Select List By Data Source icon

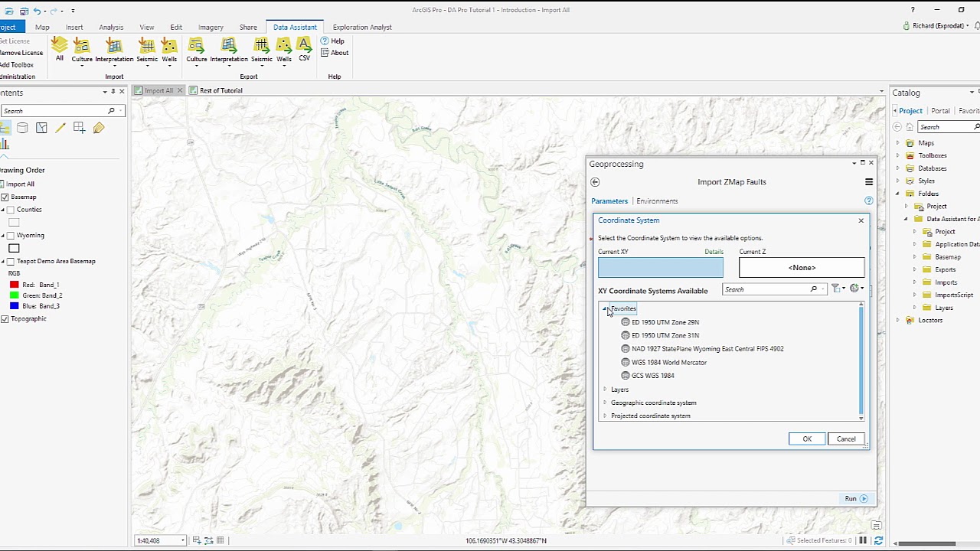click(22, 128)
